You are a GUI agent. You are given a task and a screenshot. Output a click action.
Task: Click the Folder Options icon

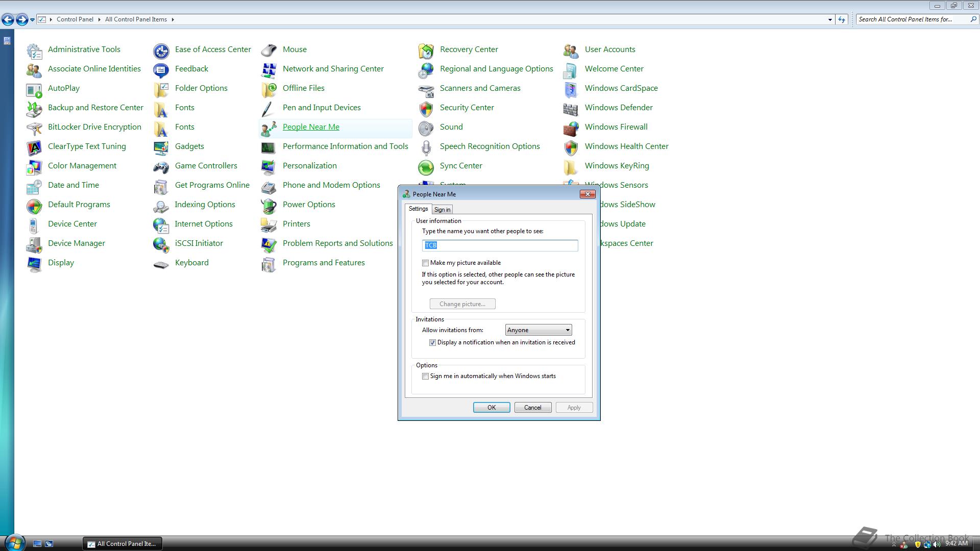pos(161,89)
